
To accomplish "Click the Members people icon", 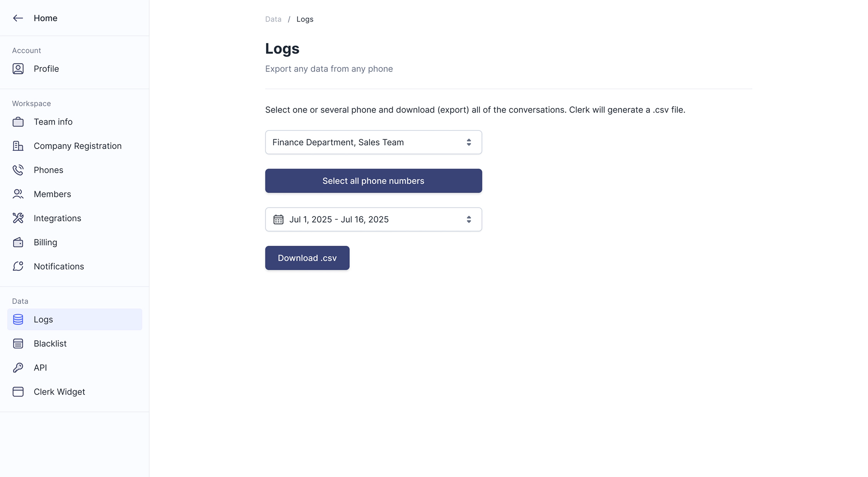I will click(18, 194).
